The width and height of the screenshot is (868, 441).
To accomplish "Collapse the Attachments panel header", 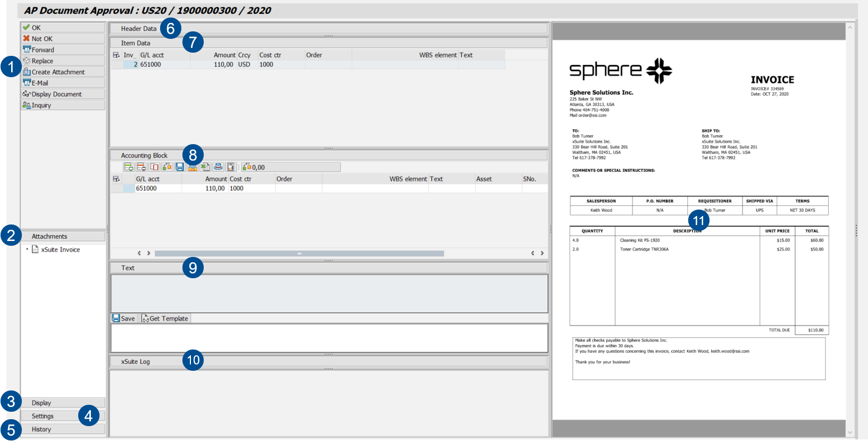I will click(x=63, y=236).
